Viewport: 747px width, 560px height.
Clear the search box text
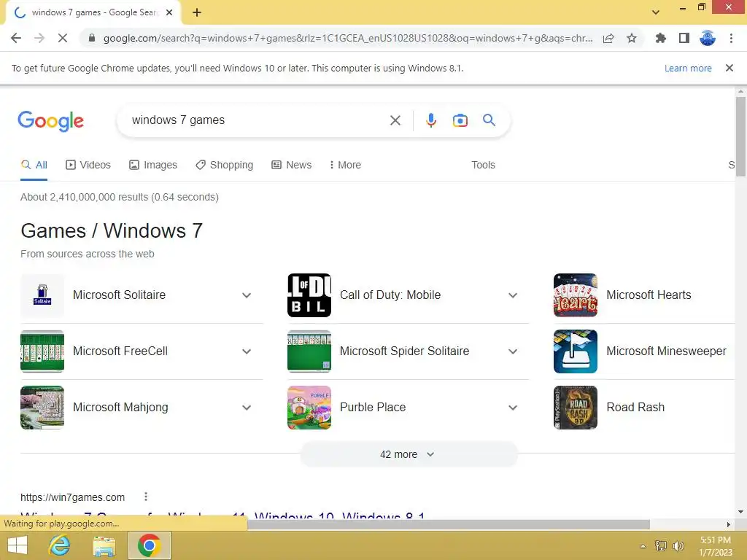click(395, 120)
